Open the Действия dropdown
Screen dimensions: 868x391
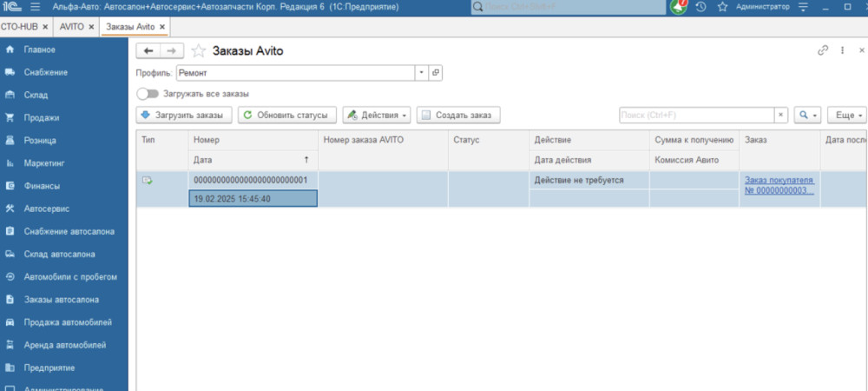377,116
